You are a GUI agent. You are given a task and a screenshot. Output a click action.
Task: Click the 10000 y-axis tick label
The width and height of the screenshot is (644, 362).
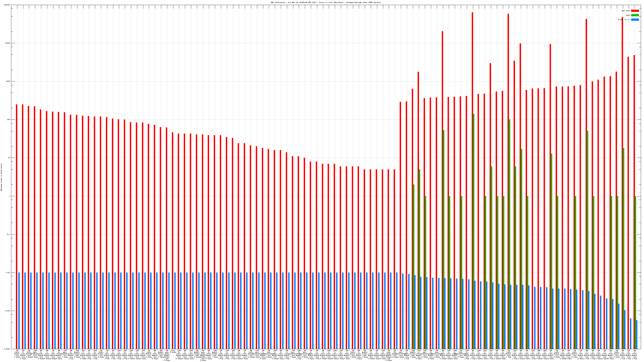coord(8,43)
